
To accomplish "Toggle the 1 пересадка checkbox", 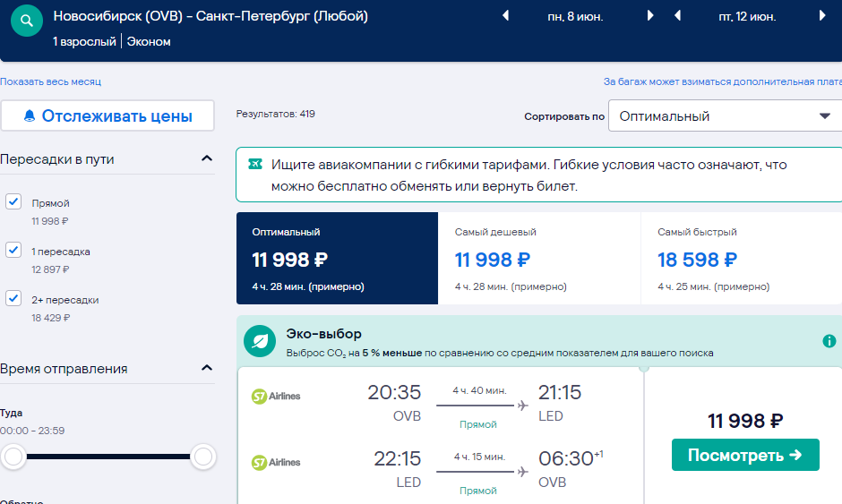I will pos(13,250).
